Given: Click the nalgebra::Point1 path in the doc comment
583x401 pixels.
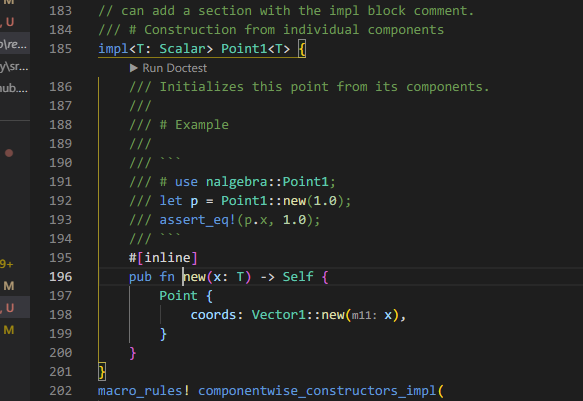Looking at the screenshot, I should tap(267, 182).
